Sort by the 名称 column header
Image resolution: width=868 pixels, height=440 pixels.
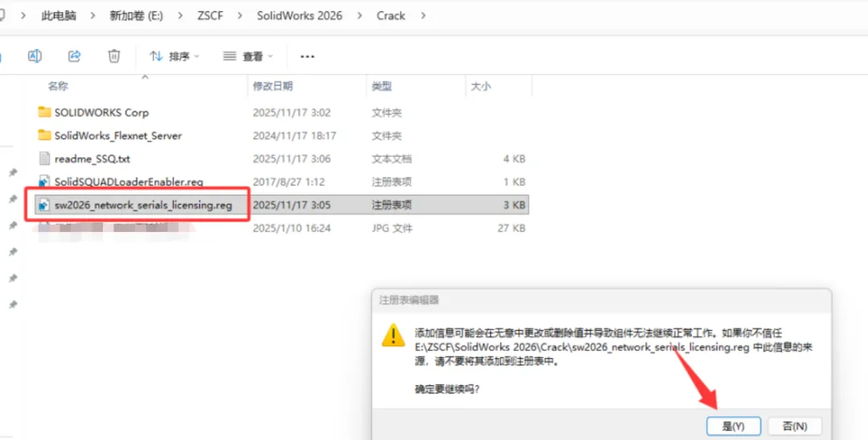tap(58, 86)
